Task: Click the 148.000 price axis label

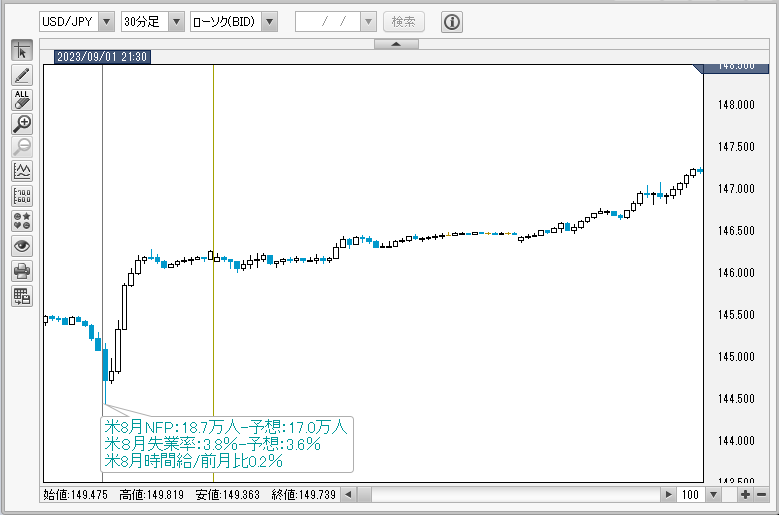Action: (x=736, y=105)
